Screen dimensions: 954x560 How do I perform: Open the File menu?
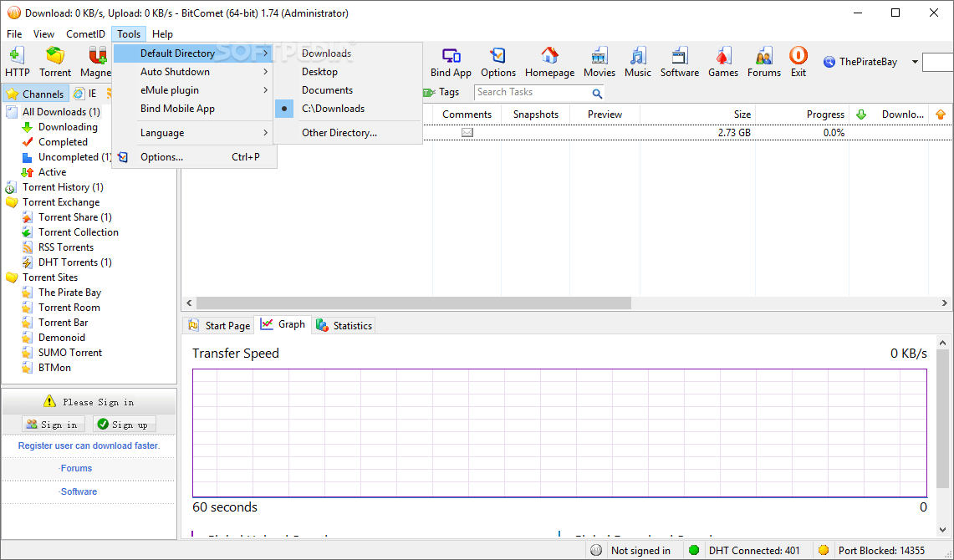click(14, 34)
